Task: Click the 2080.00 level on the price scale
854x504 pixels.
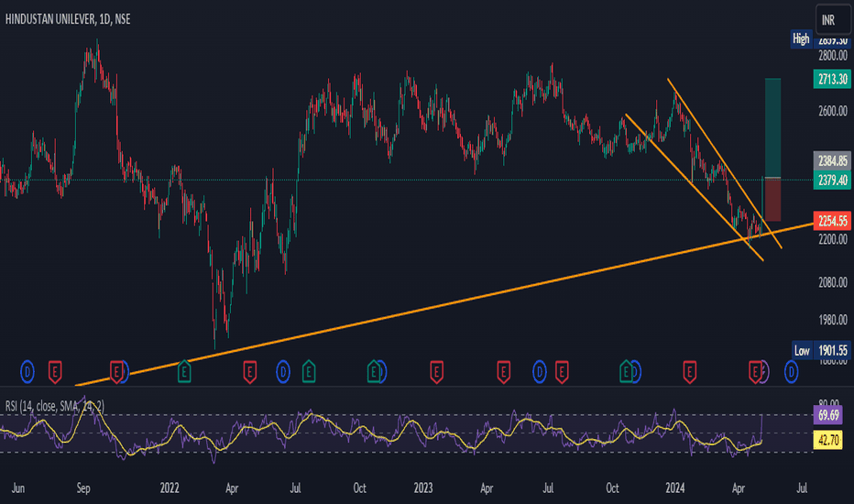Action: pyautogui.click(x=833, y=282)
